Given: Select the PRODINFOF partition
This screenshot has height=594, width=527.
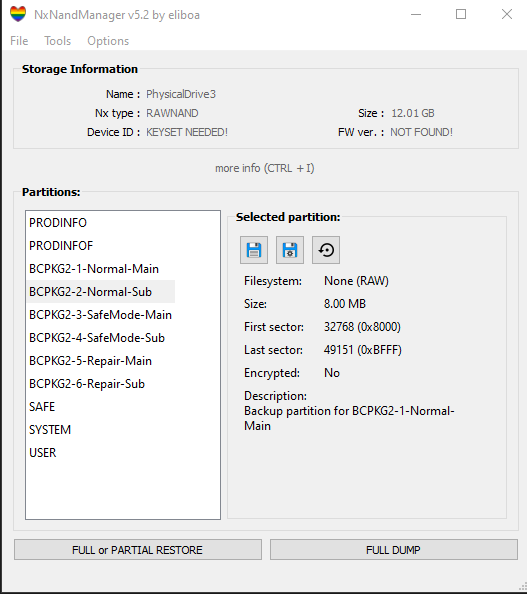Looking at the screenshot, I should [x=61, y=246].
